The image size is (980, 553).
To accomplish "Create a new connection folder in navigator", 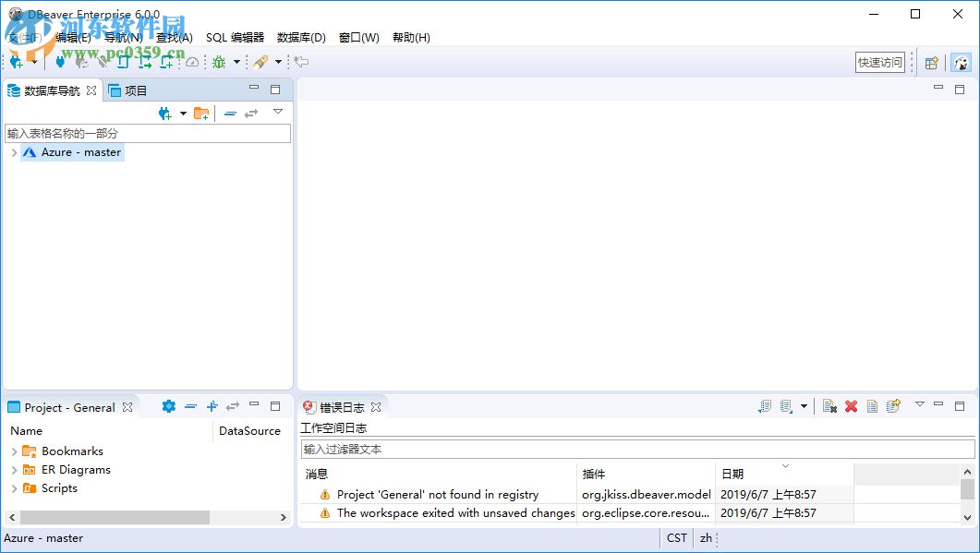I will coord(202,112).
